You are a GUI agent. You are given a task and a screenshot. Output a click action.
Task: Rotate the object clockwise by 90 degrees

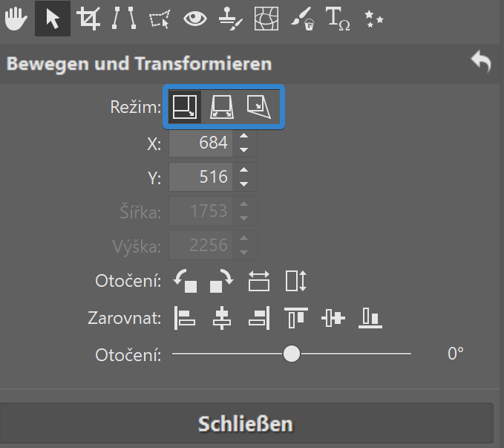tap(222, 282)
